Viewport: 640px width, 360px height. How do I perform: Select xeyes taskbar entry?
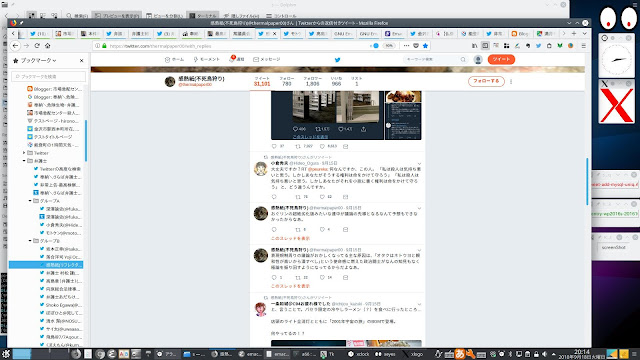386,354
